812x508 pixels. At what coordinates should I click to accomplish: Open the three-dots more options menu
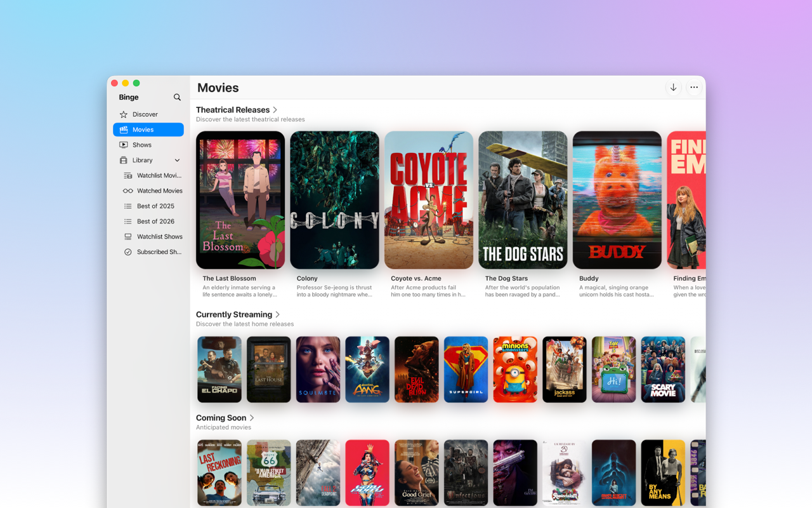click(x=694, y=88)
